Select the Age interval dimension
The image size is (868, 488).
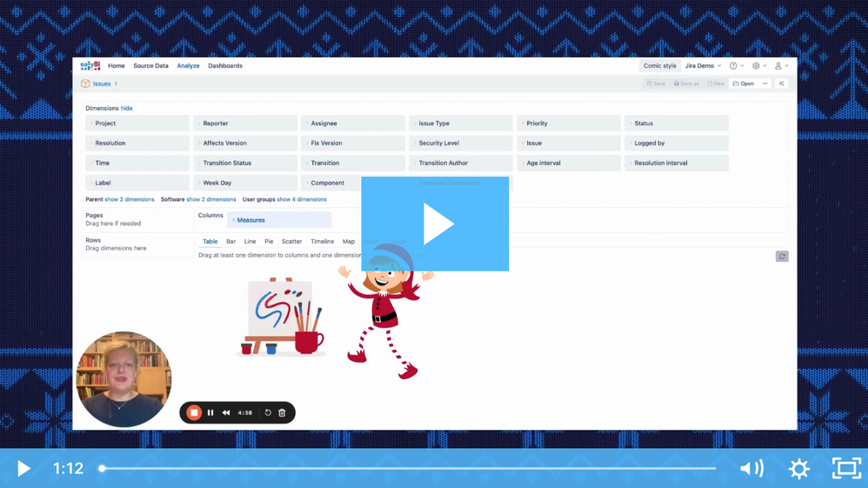(569, 163)
